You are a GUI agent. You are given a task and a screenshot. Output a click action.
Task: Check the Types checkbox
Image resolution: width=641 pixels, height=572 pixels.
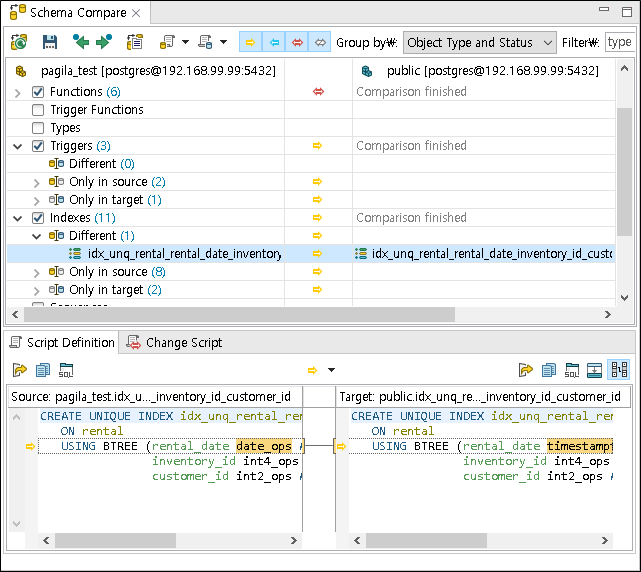click(x=38, y=128)
